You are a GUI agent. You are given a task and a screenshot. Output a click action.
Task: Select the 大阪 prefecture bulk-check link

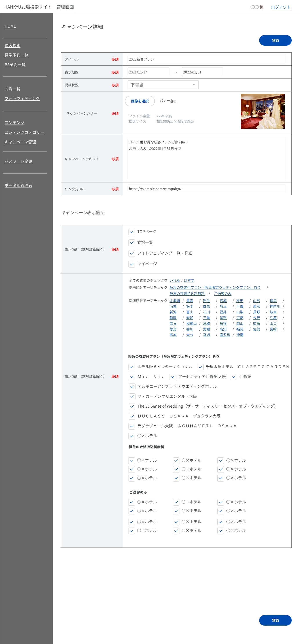pyautogui.click(x=256, y=318)
